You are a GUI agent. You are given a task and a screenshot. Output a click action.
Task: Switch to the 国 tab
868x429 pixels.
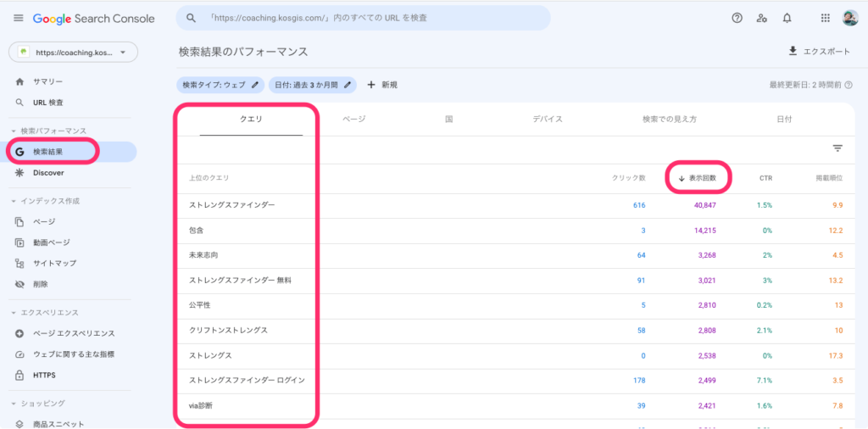(x=449, y=119)
